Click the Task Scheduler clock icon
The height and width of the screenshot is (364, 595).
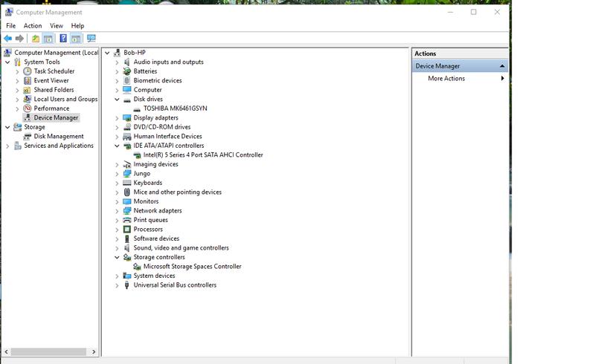(x=28, y=71)
